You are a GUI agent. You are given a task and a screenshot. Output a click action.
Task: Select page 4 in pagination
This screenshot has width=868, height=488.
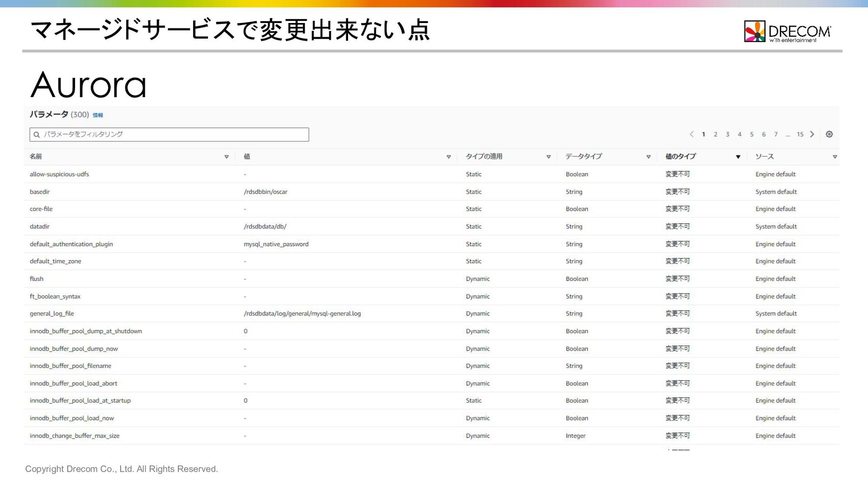point(740,134)
